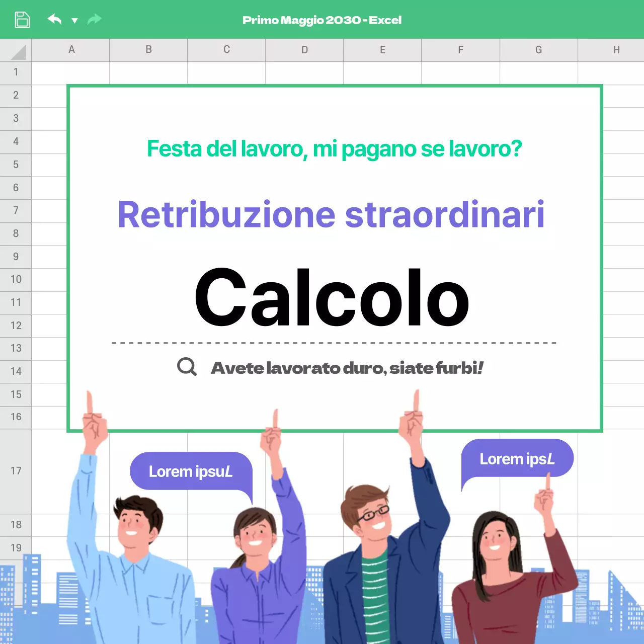This screenshot has width=644, height=644.
Task: Select row header 10
Action: [x=16, y=279]
